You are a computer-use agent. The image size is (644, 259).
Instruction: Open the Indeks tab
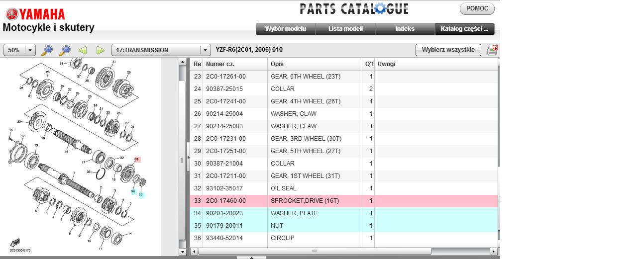click(x=405, y=29)
